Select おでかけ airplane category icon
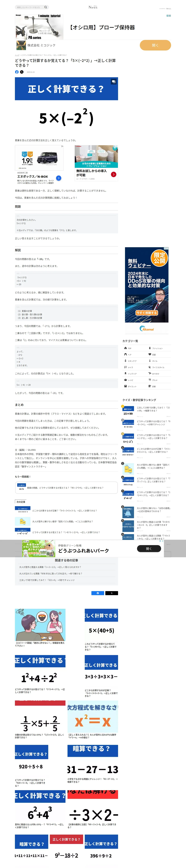186x868 pixels. point(150,374)
